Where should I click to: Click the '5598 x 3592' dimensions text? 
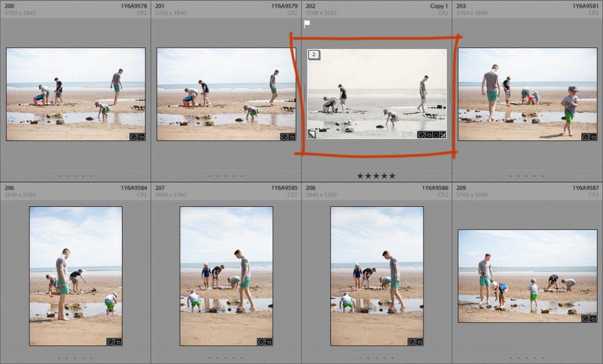point(321,13)
